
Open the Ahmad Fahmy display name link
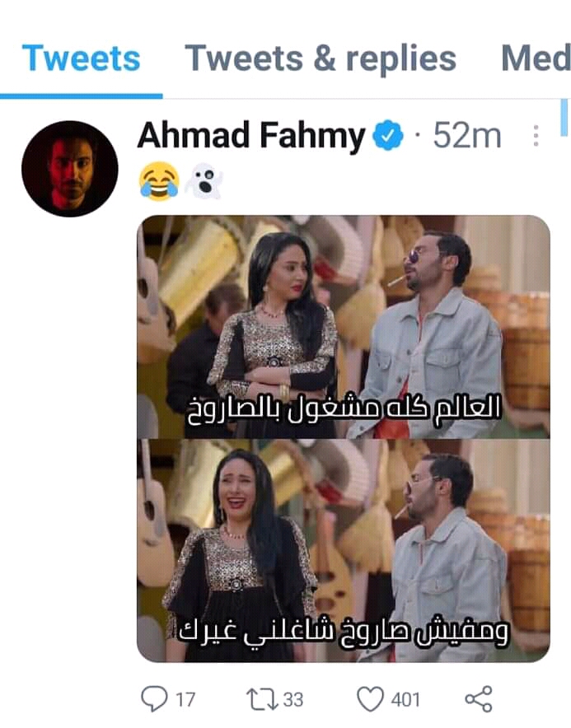250,136
